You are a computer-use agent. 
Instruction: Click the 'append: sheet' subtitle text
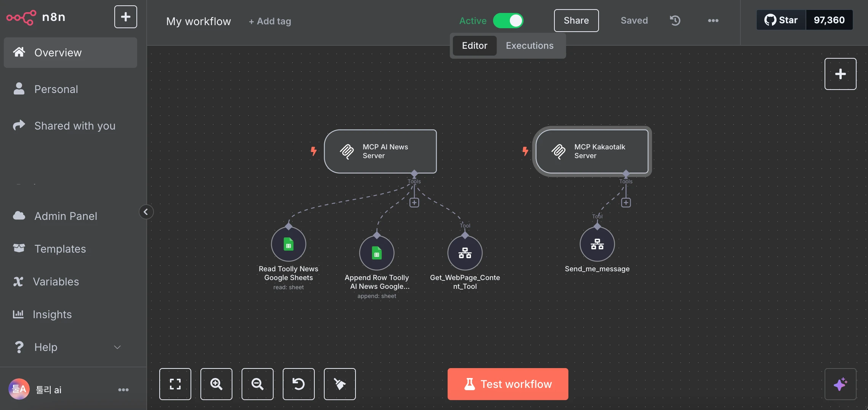click(x=377, y=296)
